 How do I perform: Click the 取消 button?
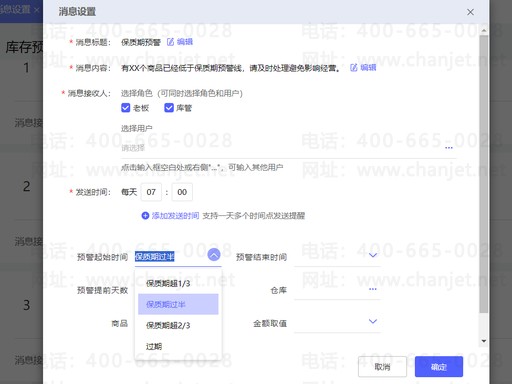[x=382, y=367]
